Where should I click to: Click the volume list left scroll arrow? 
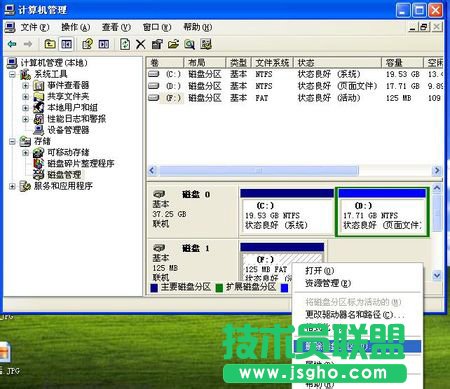click(x=152, y=171)
